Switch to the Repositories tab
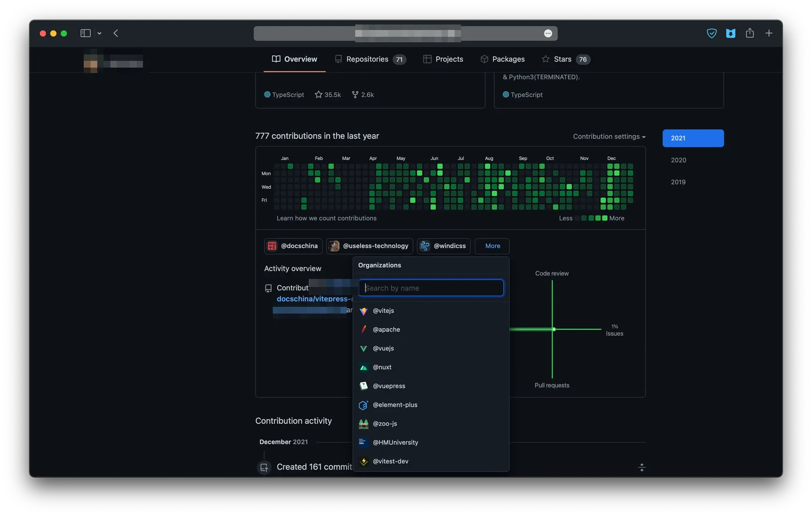Screen dimensions: 812x516 click(370, 59)
